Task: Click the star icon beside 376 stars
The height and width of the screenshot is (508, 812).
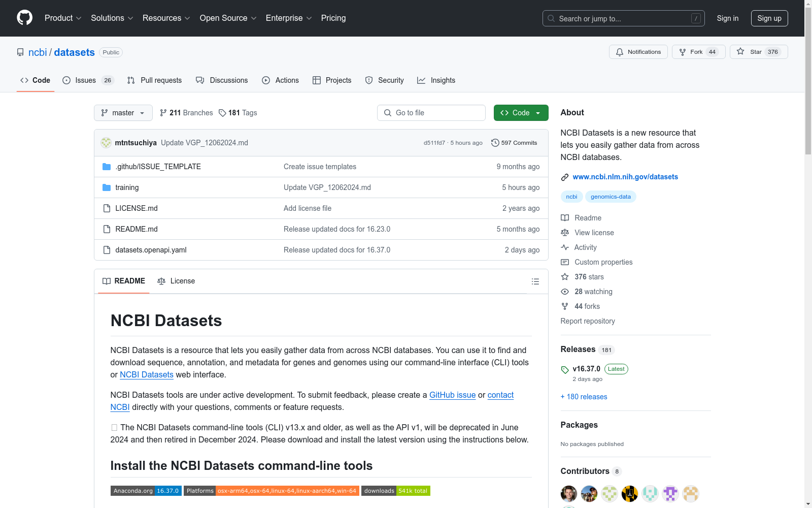Action: click(x=565, y=277)
